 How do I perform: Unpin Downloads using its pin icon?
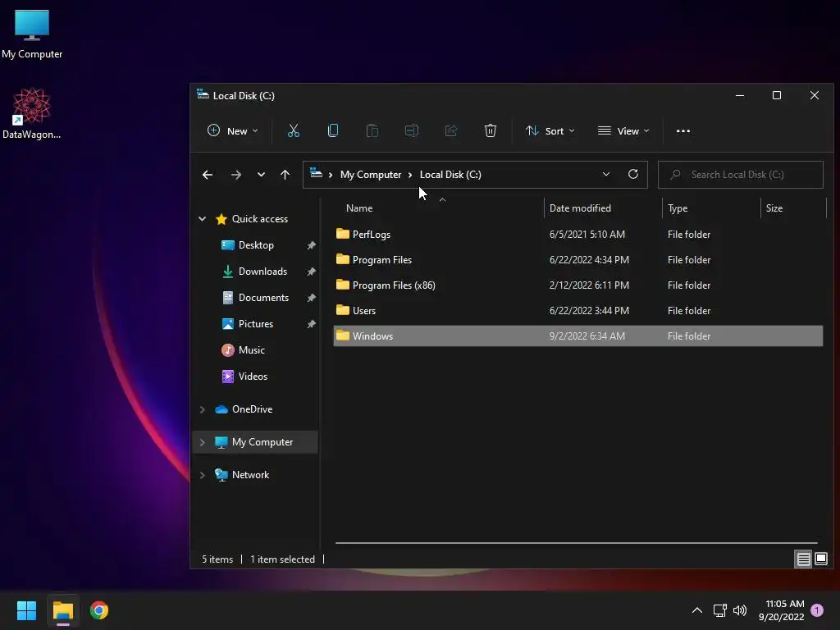click(x=311, y=272)
